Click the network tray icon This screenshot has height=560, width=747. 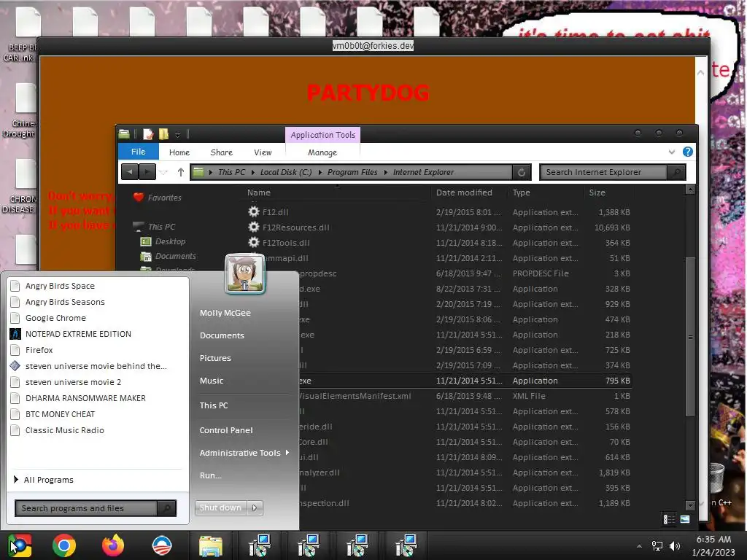click(657, 545)
